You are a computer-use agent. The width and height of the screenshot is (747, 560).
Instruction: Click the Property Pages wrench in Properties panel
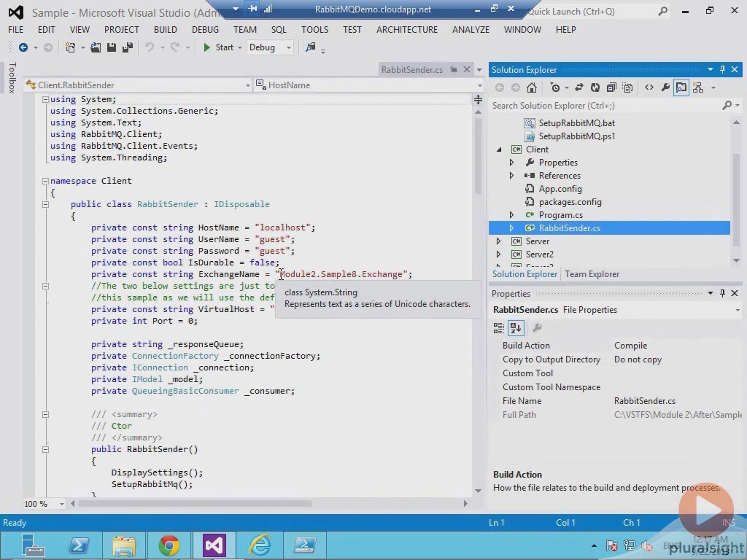537,327
